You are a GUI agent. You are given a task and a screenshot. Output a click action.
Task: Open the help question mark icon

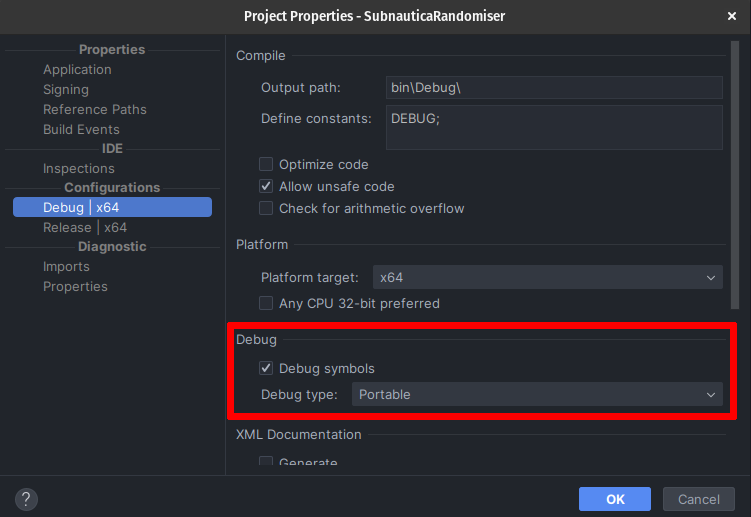point(26,499)
